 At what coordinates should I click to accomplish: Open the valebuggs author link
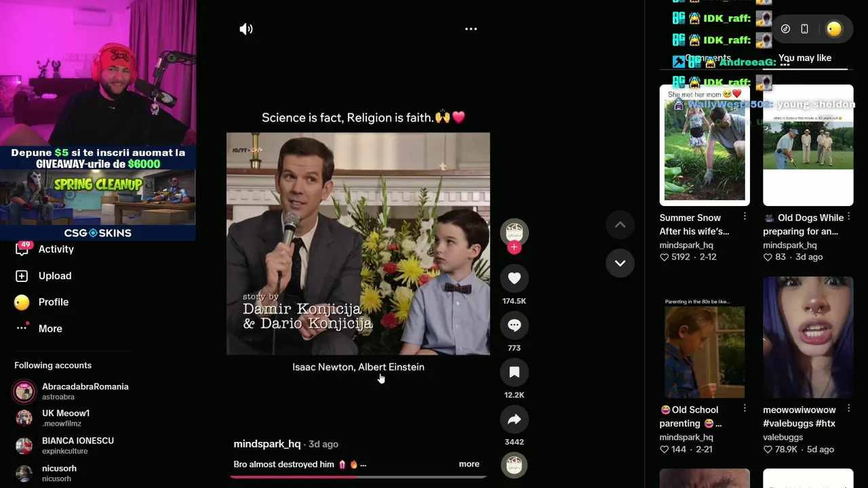tap(783, 437)
